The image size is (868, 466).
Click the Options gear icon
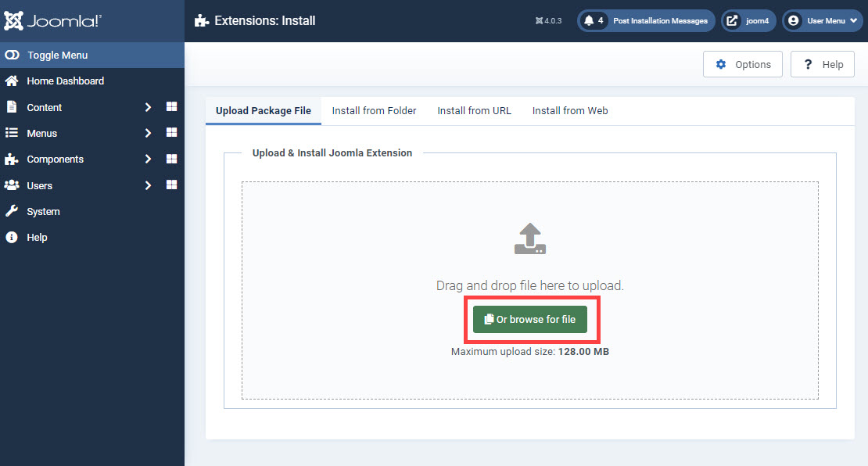(721, 64)
